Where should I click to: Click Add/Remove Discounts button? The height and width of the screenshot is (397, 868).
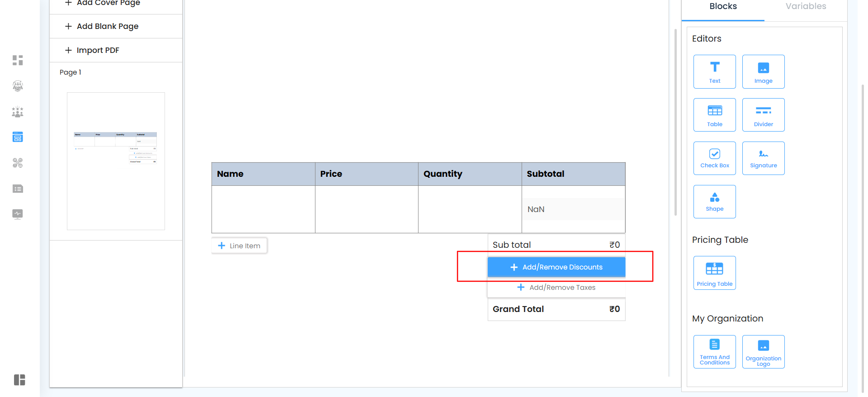557,267
